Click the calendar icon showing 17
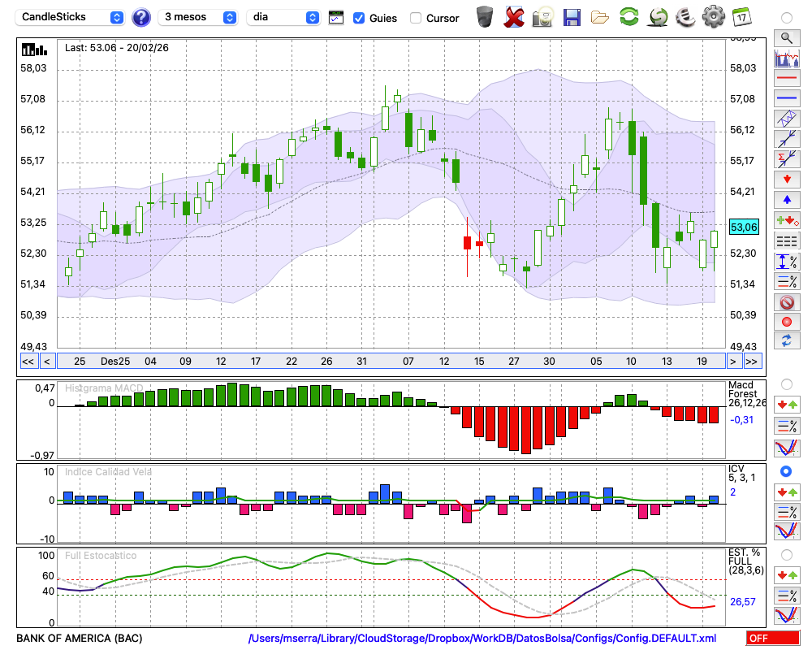Viewport: 812px width, 650px height. (741, 17)
